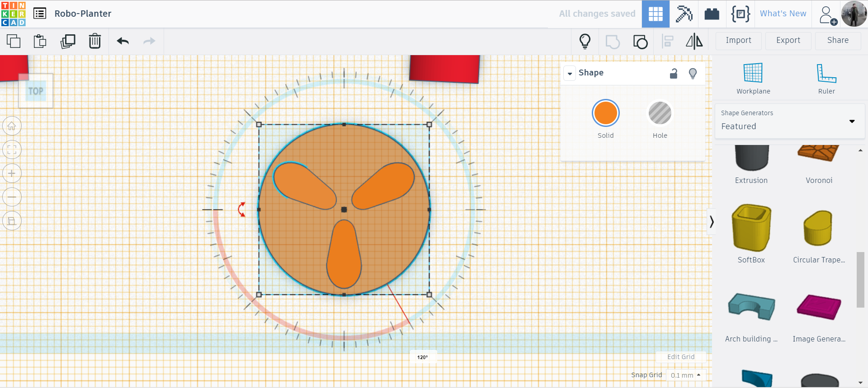Click the shapes panel scroll-up arrow
868x388 pixels.
coord(860,150)
